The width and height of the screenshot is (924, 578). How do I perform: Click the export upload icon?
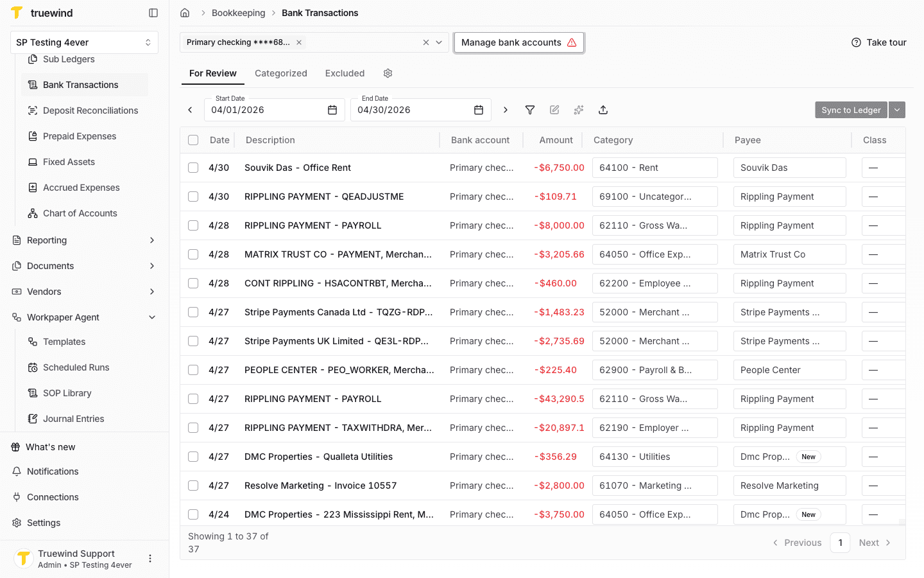[603, 110]
